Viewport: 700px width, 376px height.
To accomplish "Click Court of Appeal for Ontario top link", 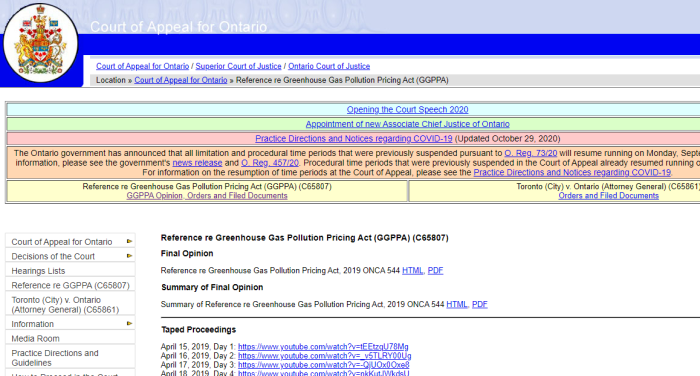I will coord(142,66).
